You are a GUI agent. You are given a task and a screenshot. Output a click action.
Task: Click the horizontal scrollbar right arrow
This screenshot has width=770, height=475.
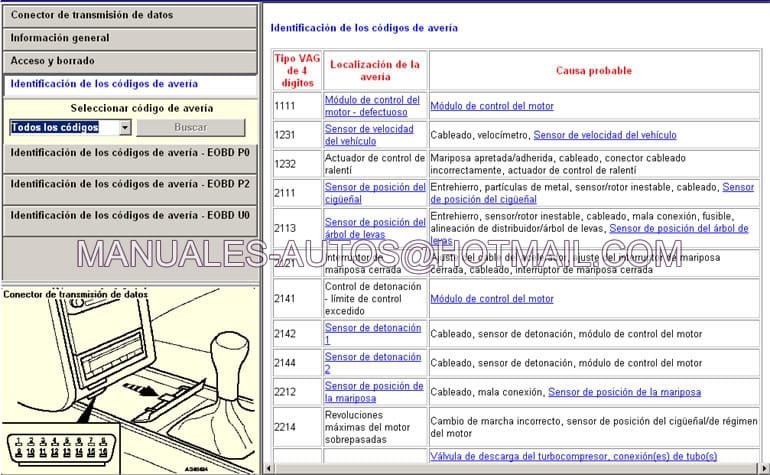[764, 468]
